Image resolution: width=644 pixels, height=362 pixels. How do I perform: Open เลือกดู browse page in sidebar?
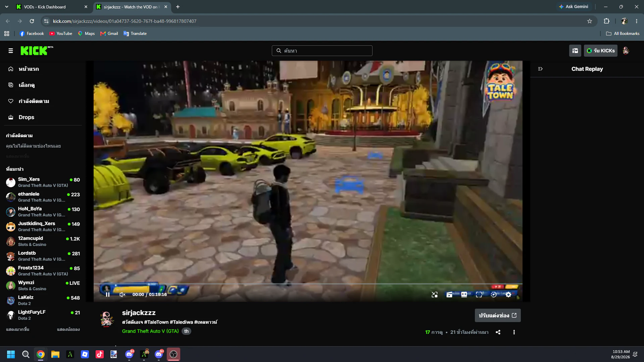click(x=43, y=85)
